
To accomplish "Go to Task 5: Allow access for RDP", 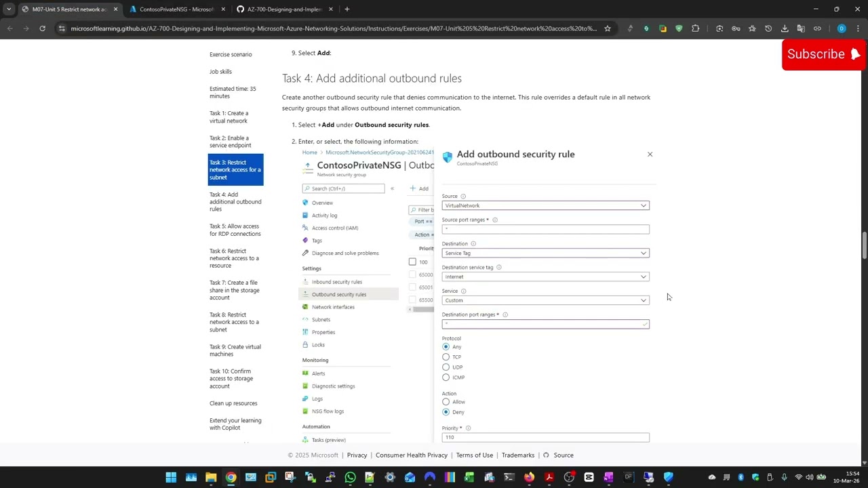I will 235,230.
